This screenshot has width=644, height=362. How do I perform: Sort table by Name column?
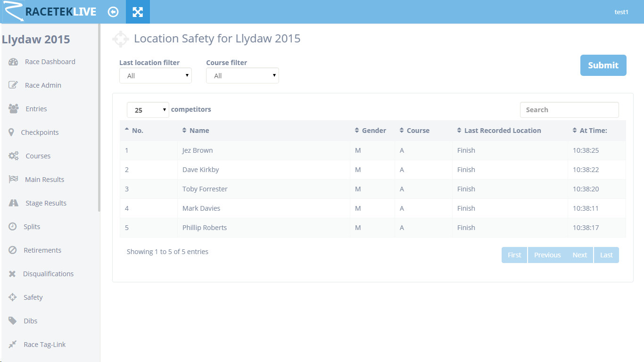pyautogui.click(x=264, y=131)
